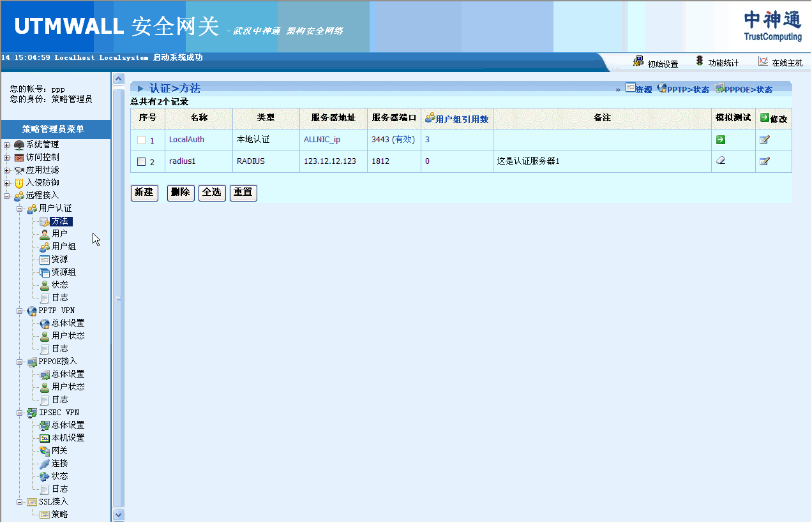Click the edit icon in LocalAuth row
This screenshot has height=523, width=812.
[764, 140]
